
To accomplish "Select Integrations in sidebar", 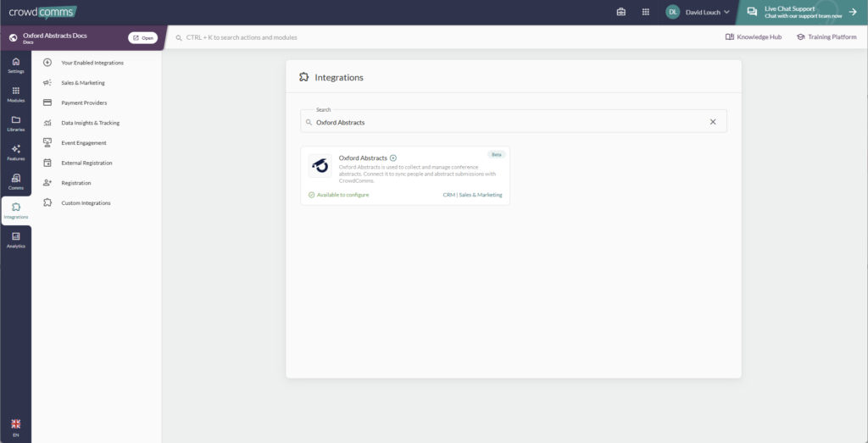I will (x=16, y=211).
